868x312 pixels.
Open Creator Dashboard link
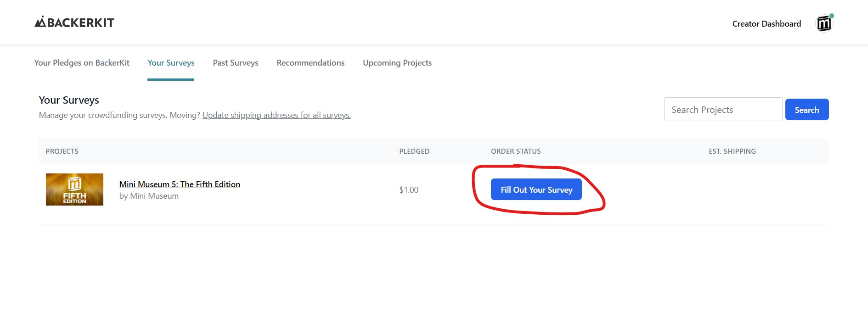(766, 24)
